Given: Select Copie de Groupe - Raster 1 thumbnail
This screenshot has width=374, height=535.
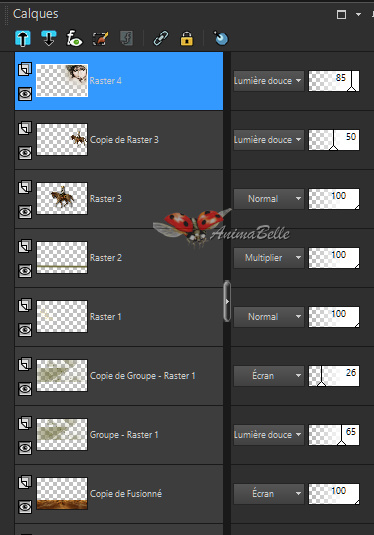Looking at the screenshot, I should (x=62, y=376).
